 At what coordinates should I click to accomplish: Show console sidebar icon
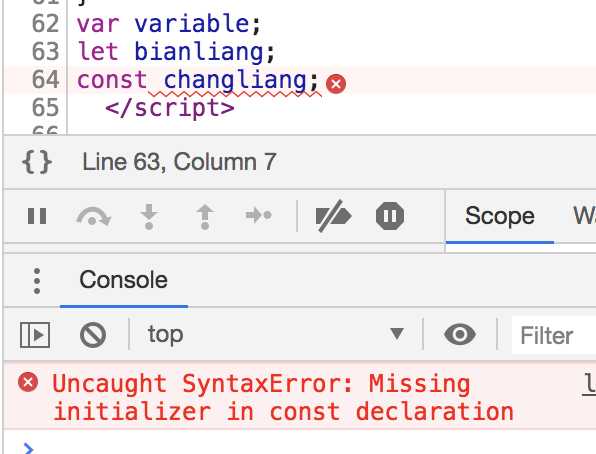coord(35,335)
